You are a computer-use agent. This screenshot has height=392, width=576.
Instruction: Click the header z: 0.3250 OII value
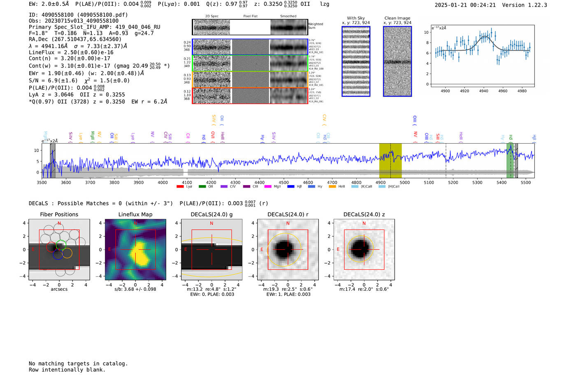(282, 4)
